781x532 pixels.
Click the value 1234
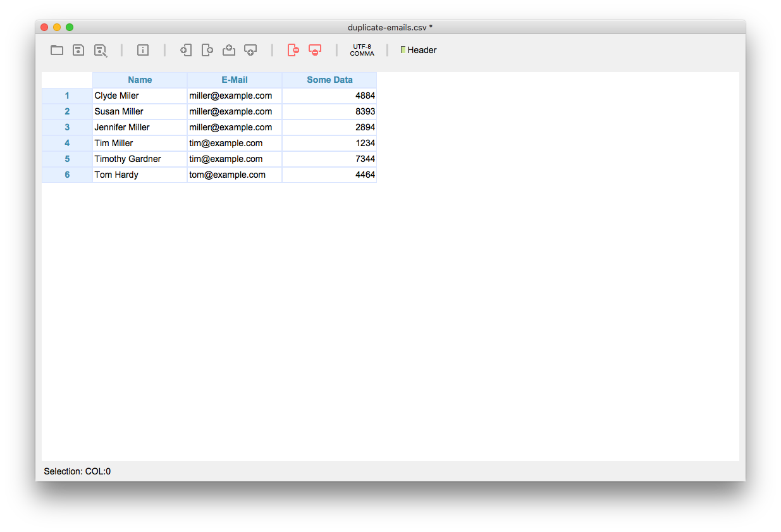coord(329,143)
